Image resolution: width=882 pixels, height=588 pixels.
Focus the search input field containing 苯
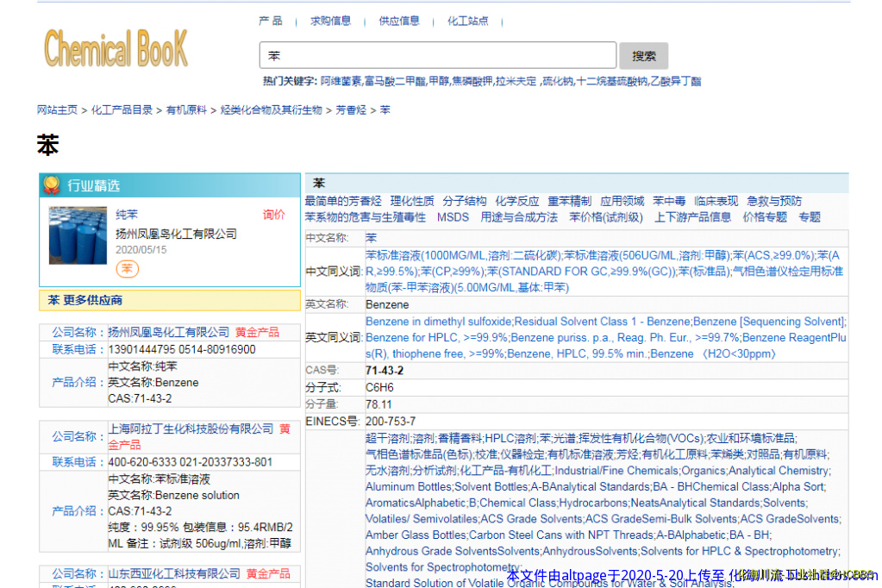pyautogui.click(x=437, y=56)
